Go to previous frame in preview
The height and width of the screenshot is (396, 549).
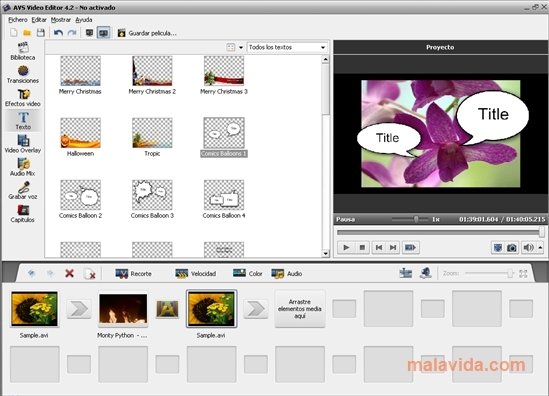pyautogui.click(x=378, y=248)
